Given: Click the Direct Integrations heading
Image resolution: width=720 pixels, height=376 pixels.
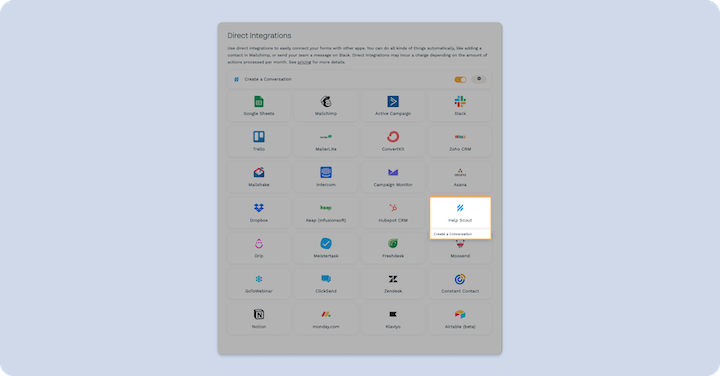Looking at the screenshot, I should point(259,36).
